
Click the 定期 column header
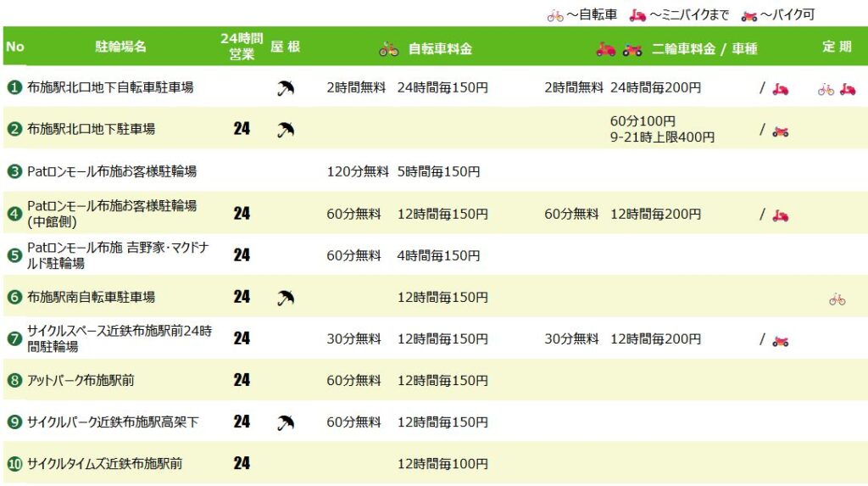click(837, 47)
